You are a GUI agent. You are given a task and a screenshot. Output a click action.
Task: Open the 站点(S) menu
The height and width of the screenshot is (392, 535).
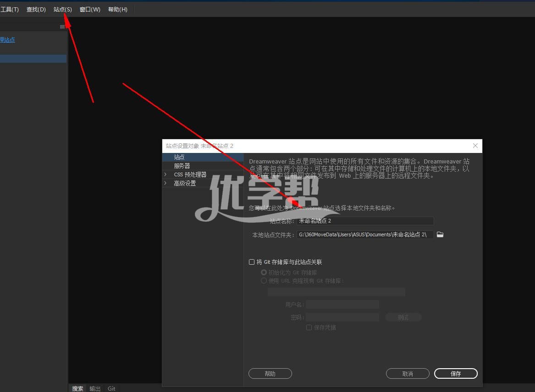(62, 10)
